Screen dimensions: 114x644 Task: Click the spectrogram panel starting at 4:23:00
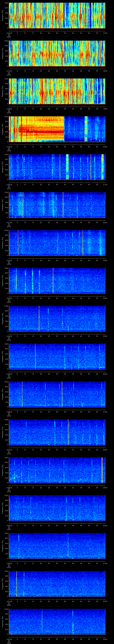57,280
